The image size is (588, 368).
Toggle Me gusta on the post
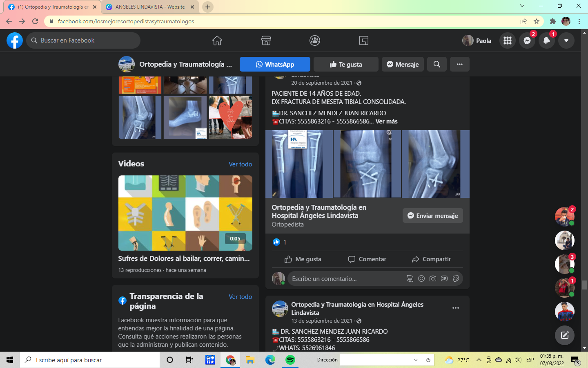303,259
